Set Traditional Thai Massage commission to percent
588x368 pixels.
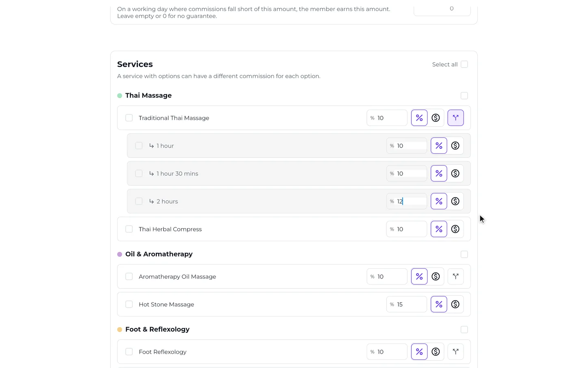coord(419,118)
